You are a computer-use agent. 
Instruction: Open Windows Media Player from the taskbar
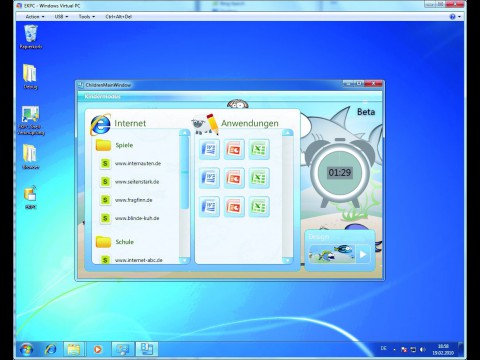[98, 349]
